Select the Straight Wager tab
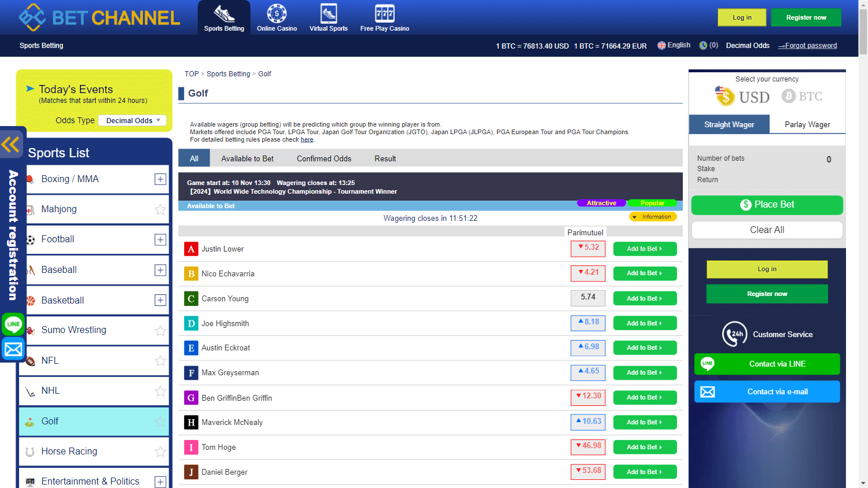 (x=729, y=124)
